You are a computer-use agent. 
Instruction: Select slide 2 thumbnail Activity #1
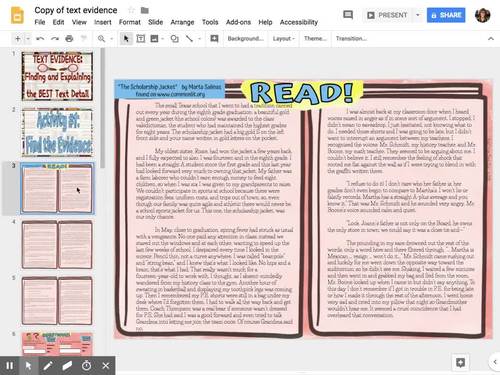pos(57,132)
